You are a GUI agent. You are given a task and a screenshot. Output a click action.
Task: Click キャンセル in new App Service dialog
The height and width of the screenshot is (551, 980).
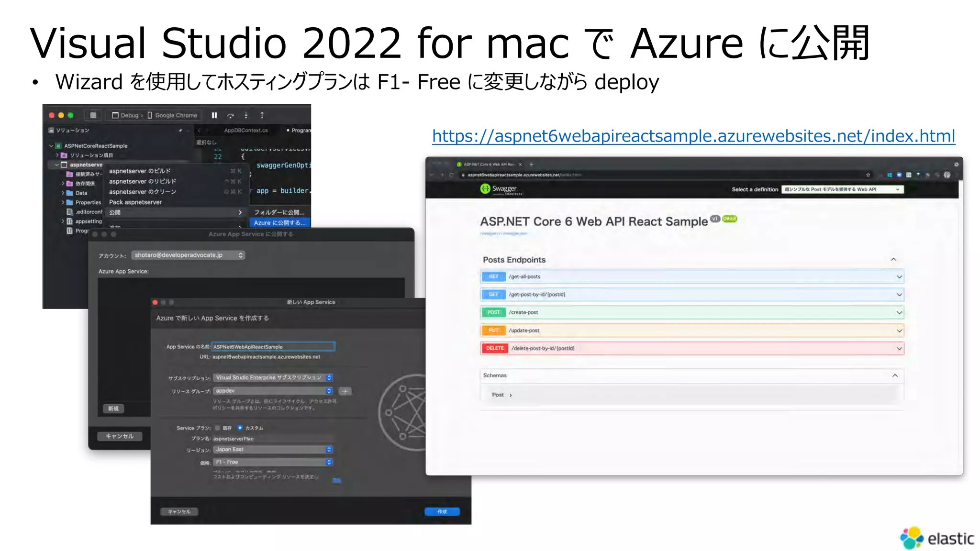[x=179, y=512]
